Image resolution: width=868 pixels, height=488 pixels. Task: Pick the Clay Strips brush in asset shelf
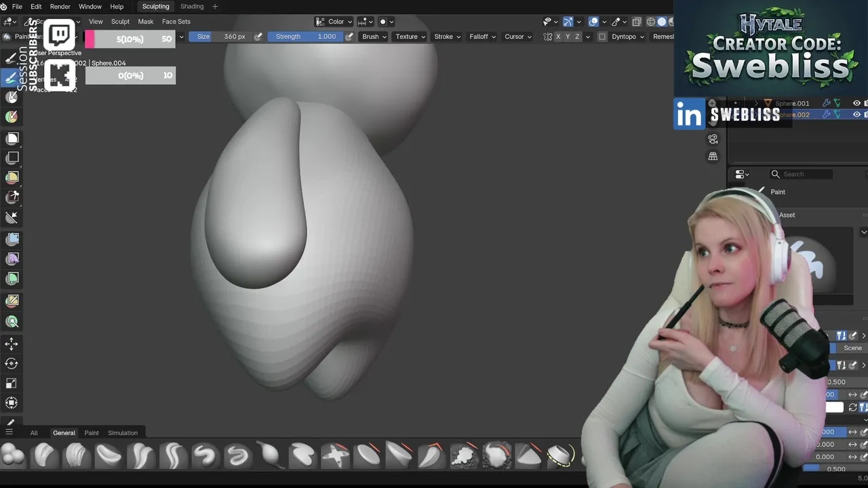click(x=76, y=455)
